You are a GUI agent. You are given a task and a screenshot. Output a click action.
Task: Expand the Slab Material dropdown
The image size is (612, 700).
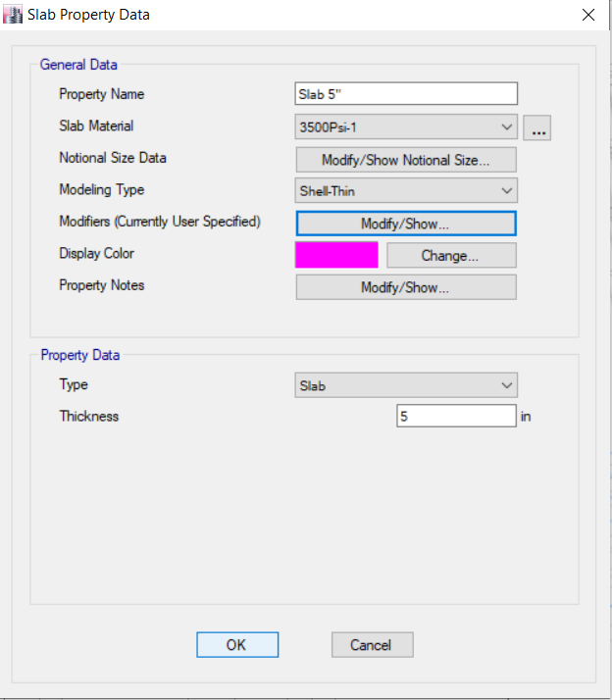coord(406,126)
